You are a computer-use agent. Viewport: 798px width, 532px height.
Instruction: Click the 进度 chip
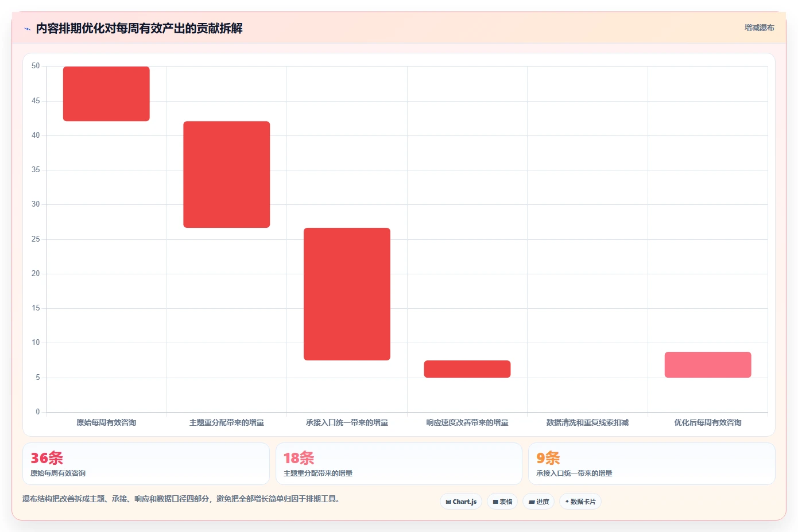539,502
